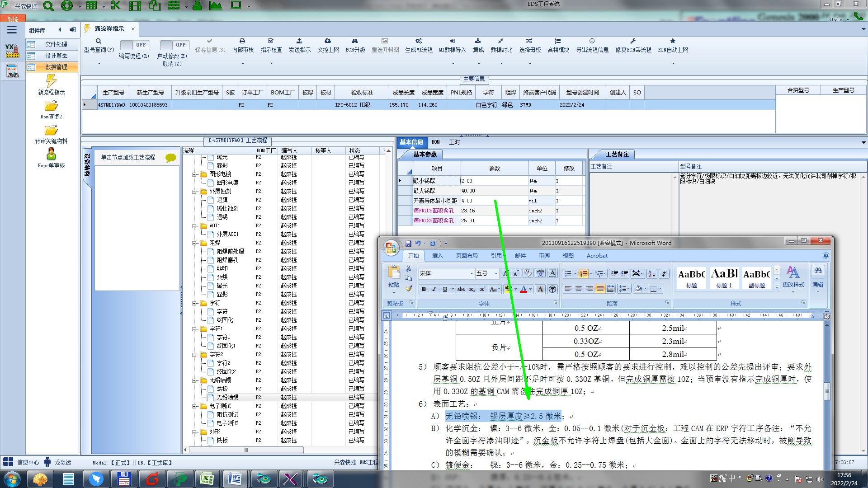Open the 页面布局 ribbon tab in Word

coord(467,256)
